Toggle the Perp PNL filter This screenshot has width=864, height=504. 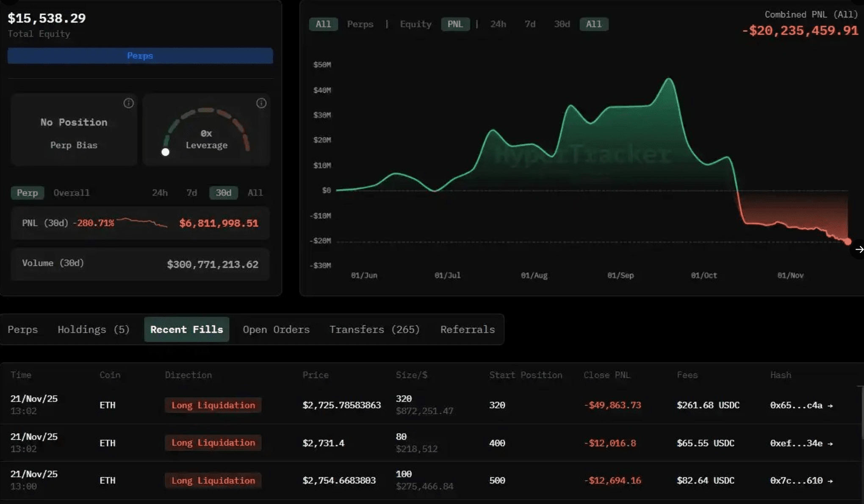tap(27, 193)
